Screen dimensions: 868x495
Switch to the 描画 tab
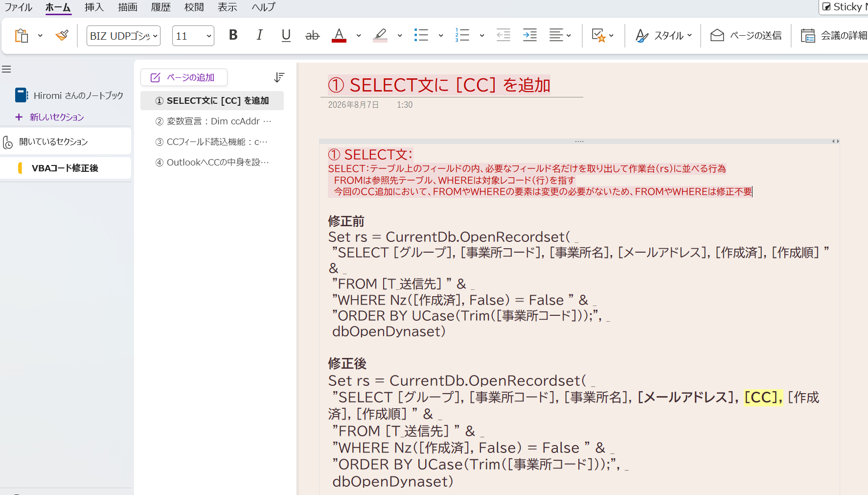click(x=127, y=7)
